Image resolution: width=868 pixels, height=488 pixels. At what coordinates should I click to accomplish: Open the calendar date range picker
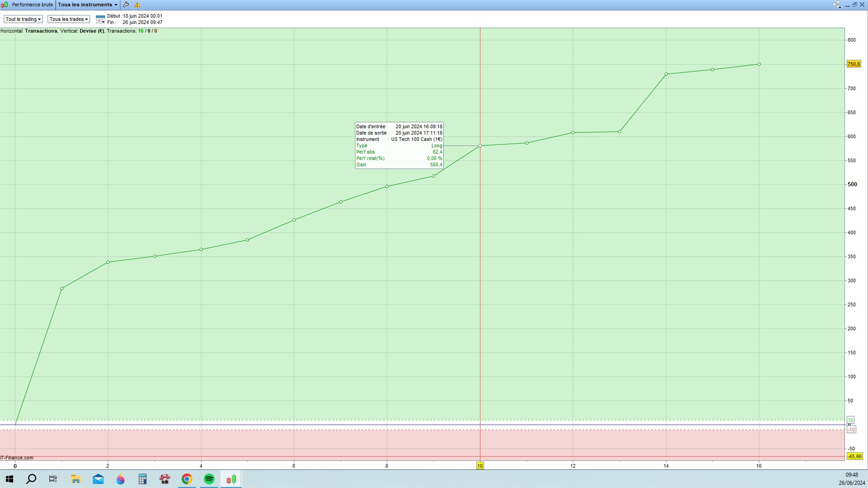click(x=101, y=19)
